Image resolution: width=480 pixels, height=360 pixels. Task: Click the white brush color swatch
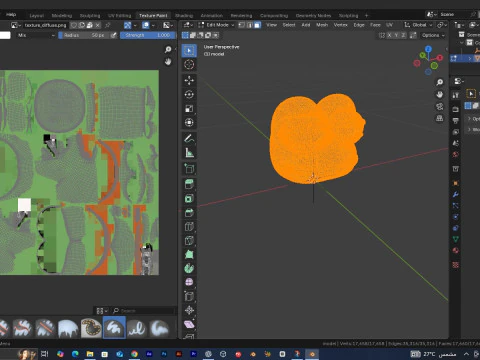click(x=5, y=35)
